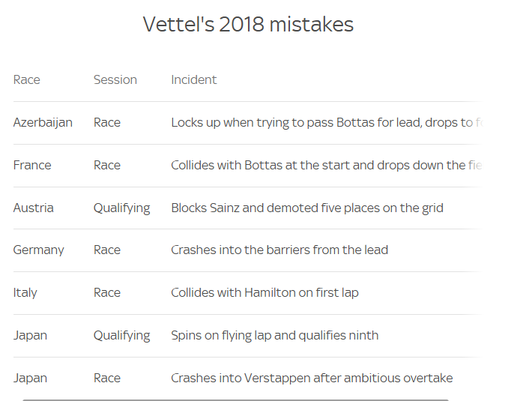The height and width of the screenshot is (401, 532).
Task: Click the horizontal scrollbar below the table
Action: click(235, 400)
